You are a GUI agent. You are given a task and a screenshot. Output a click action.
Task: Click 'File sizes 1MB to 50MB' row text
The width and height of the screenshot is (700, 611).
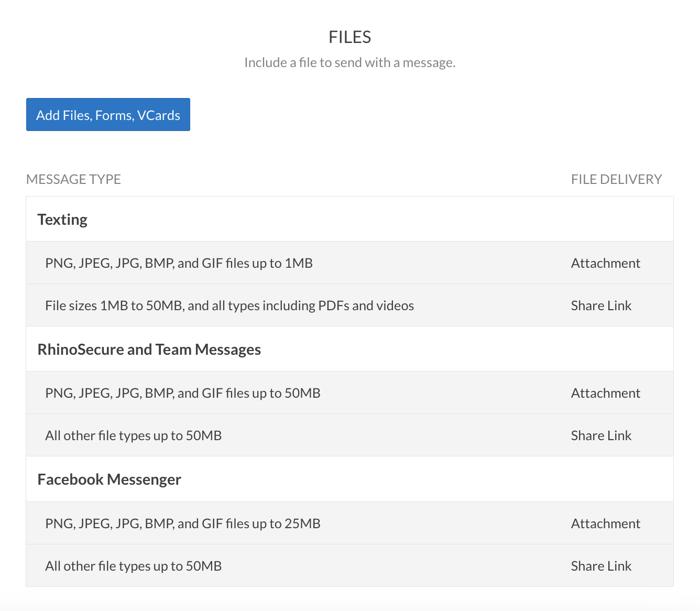(229, 305)
